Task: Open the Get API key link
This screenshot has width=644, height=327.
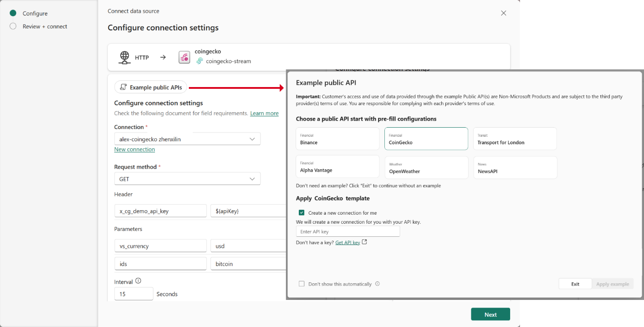Action: 347,242
